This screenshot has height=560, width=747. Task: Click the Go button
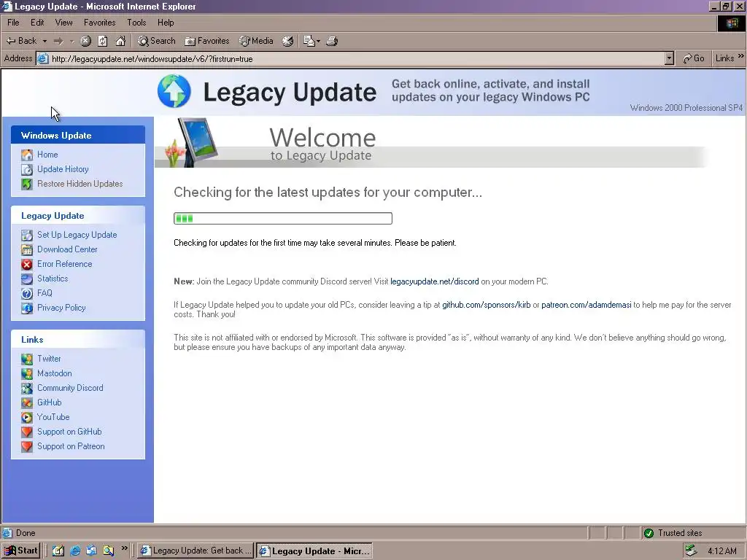[x=694, y=58]
